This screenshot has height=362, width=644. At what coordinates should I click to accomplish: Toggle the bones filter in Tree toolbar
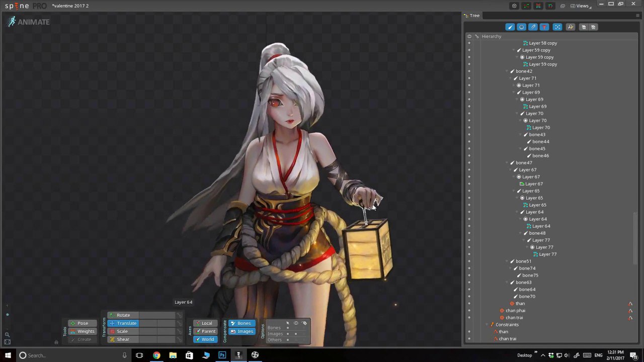510,27
